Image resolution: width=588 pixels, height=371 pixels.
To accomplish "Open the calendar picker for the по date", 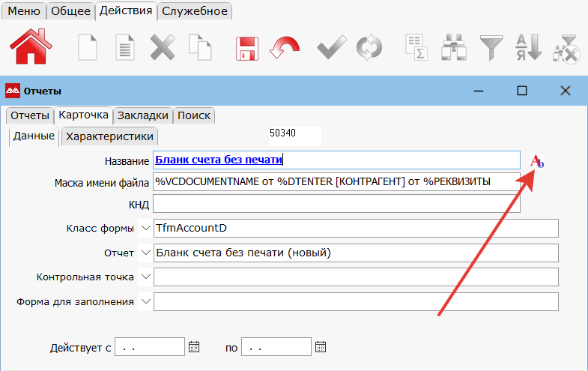I will point(321,347).
